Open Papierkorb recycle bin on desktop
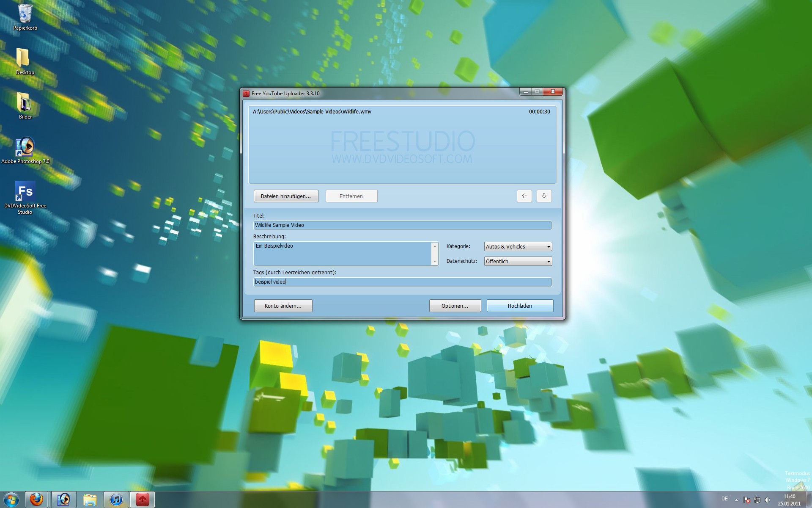The width and height of the screenshot is (812, 508). pos(25,17)
